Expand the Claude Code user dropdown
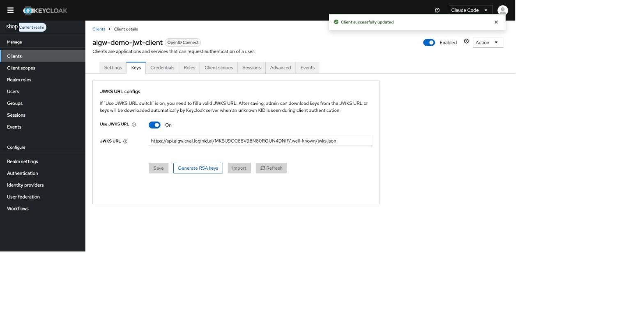644x314 pixels. 470,10
